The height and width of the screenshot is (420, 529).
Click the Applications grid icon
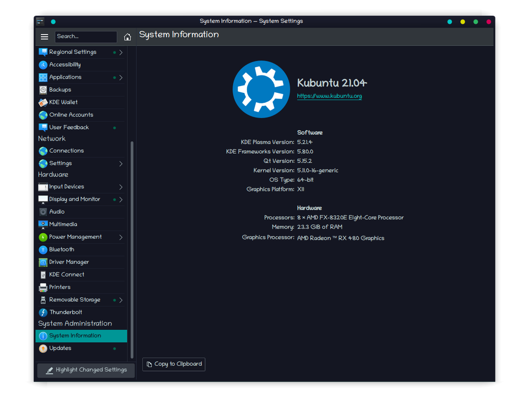click(43, 77)
